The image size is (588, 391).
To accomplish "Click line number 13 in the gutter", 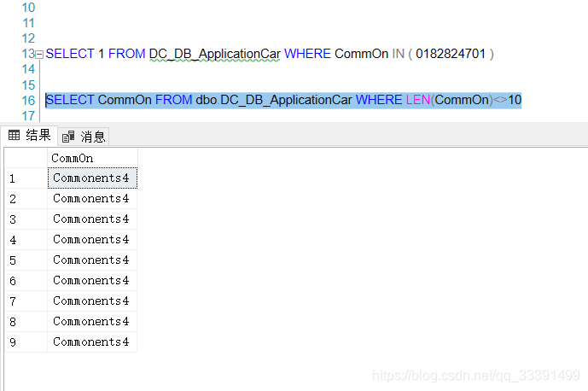I will pos(28,54).
